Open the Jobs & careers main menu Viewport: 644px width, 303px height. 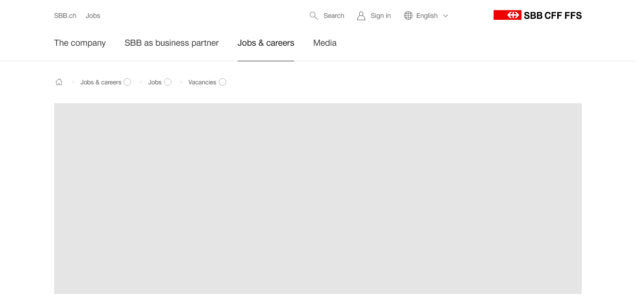pyautogui.click(x=265, y=43)
